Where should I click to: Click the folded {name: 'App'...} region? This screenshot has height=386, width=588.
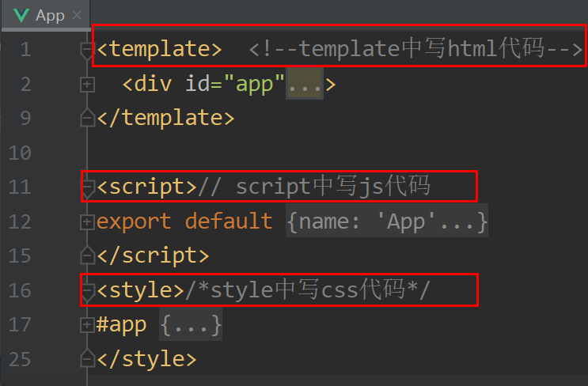coord(387,221)
